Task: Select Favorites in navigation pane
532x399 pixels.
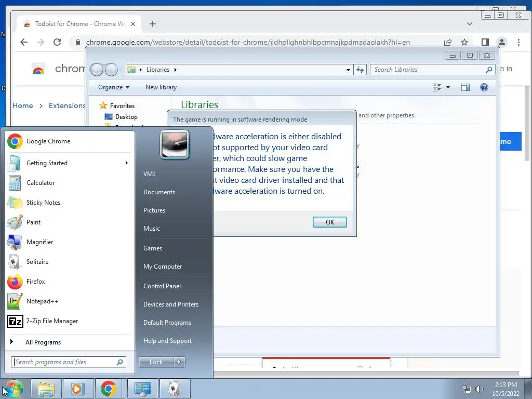Action: (x=122, y=106)
